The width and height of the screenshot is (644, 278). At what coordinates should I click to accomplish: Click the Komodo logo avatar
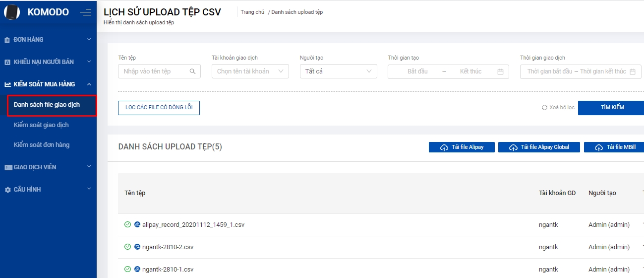click(x=12, y=12)
